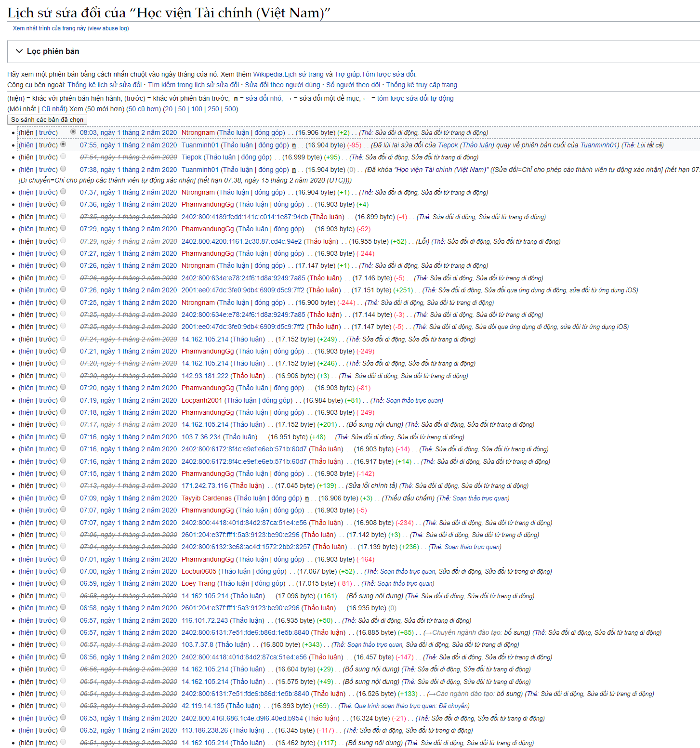This screenshot has height=748, width=700.
Task: Open user page of Tiepok in the 07:54 row
Action: pos(192,157)
